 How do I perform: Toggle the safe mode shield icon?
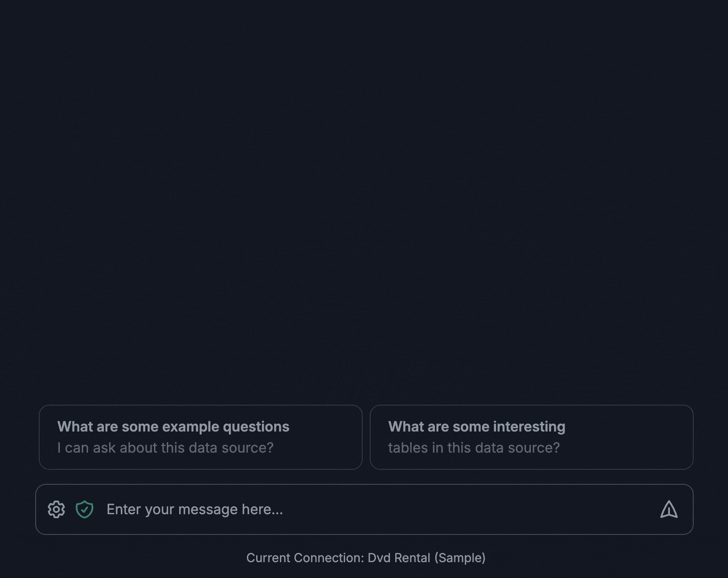coord(85,509)
